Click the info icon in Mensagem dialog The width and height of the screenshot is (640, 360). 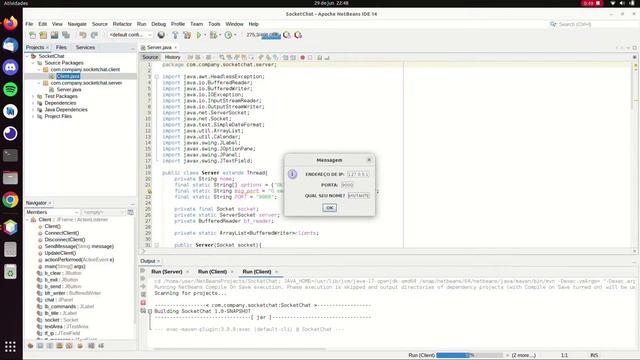[x=292, y=174]
